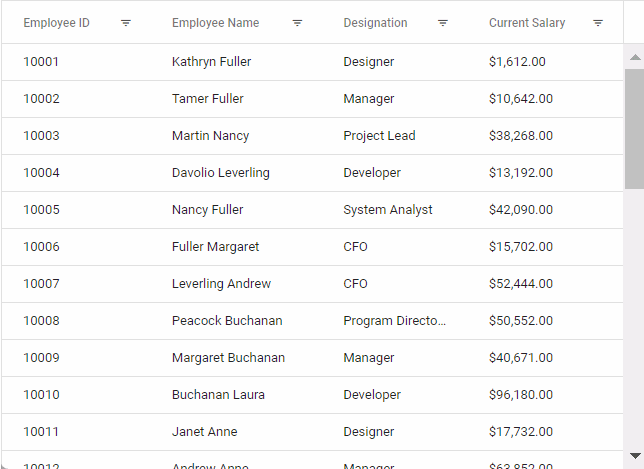Click the Current Salary column header text
Screen dimensions: 644x469
click(x=527, y=23)
